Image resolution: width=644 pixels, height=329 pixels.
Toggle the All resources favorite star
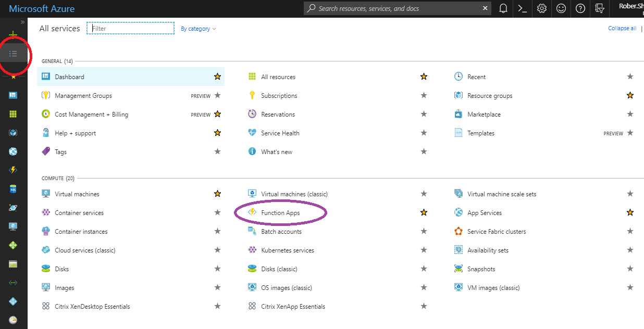424,77
